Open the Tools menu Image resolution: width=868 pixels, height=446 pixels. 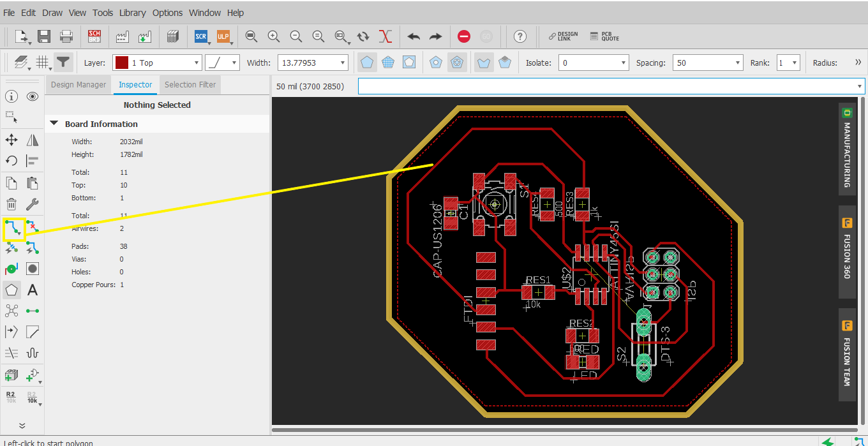click(x=103, y=13)
